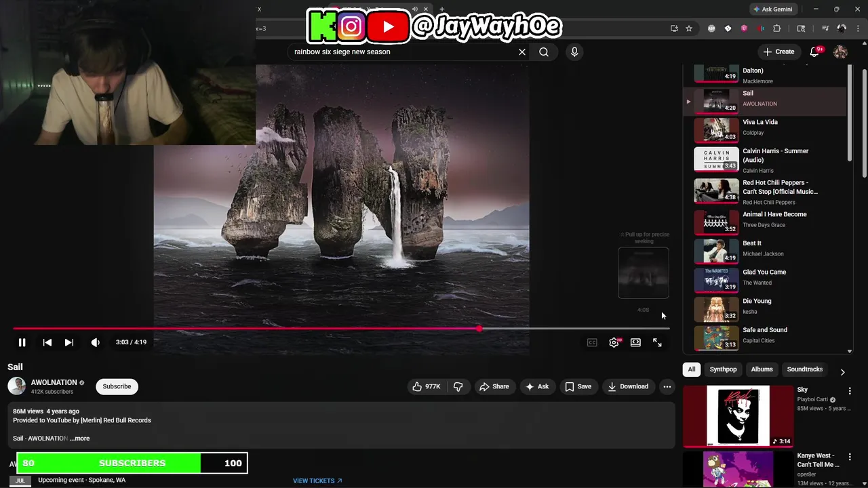The image size is (868, 488).
Task: Pause the Sail video
Action: (x=22, y=342)
